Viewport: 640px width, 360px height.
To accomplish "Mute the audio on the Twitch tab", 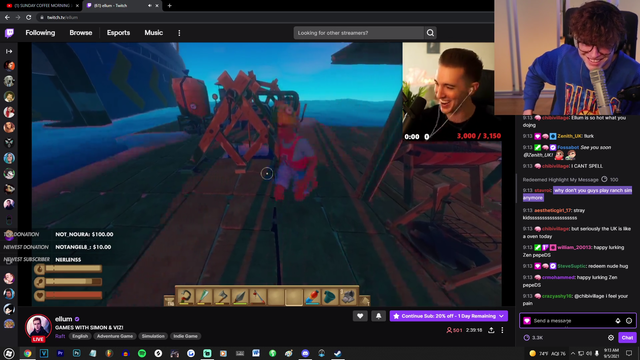I will [x=149, y=6].
